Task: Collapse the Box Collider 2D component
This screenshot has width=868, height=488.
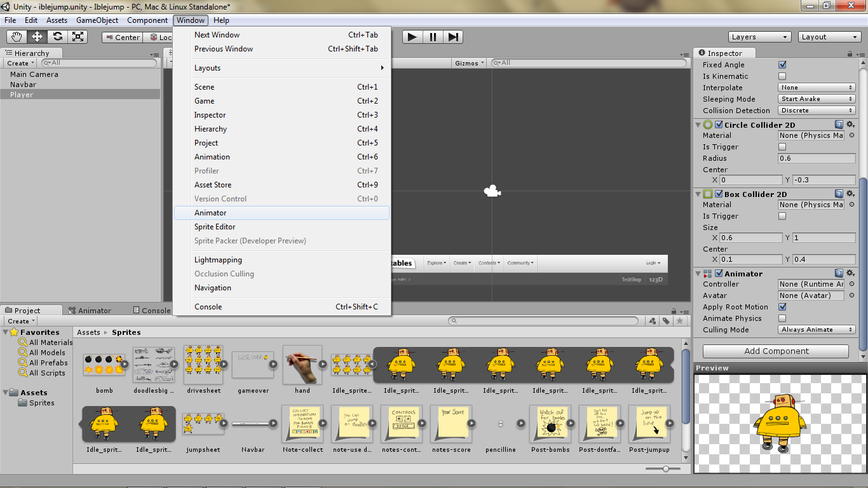Action: coord(698,194)
